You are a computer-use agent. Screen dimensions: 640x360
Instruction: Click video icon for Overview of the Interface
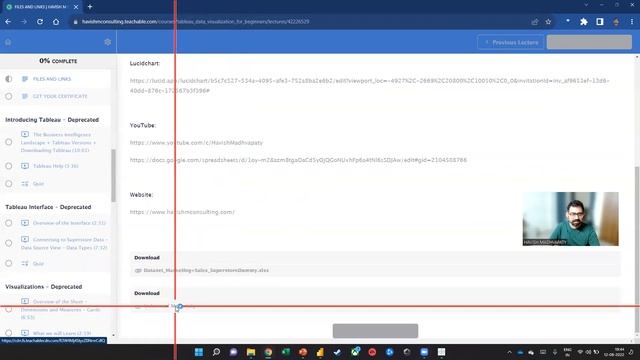(25, 223)
